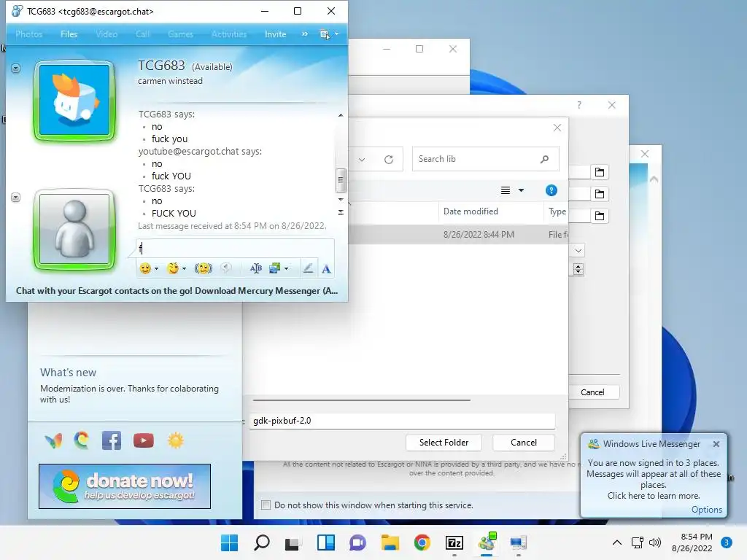Click the Photos toolbar item

tap(29, 34)
